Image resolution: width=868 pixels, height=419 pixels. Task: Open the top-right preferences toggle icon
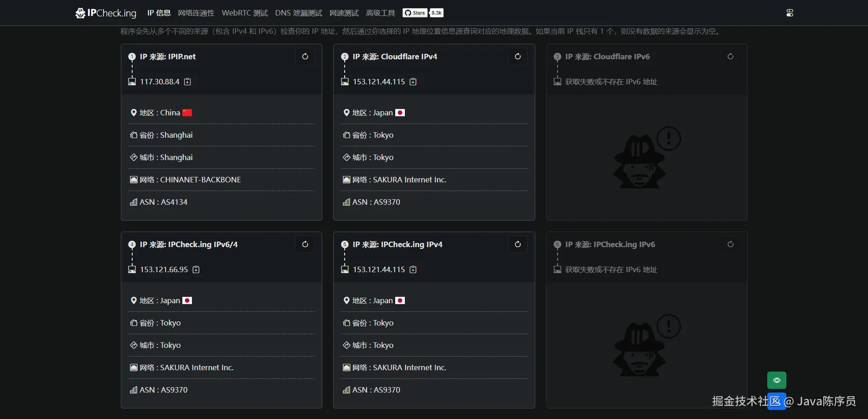[x=790, y=13]
